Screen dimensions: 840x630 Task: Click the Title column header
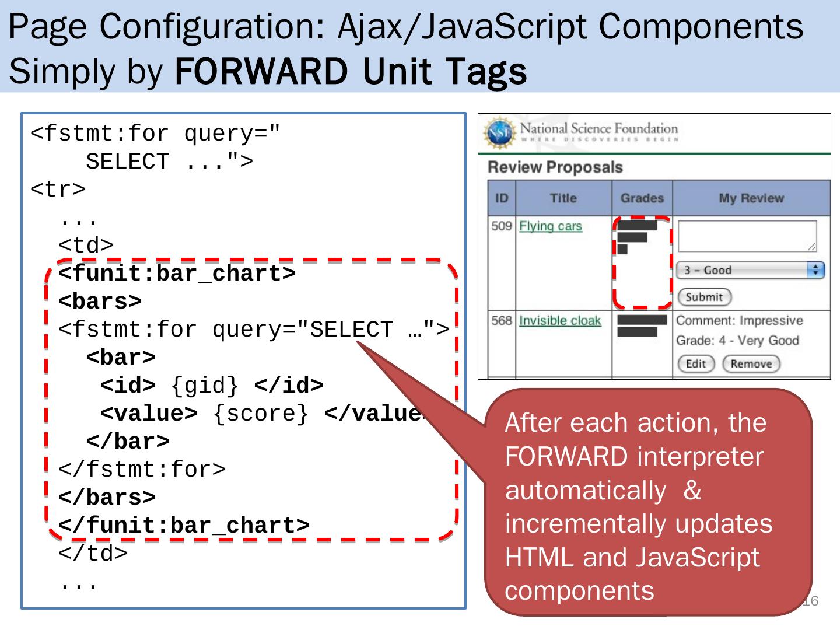tap(563, 198)
